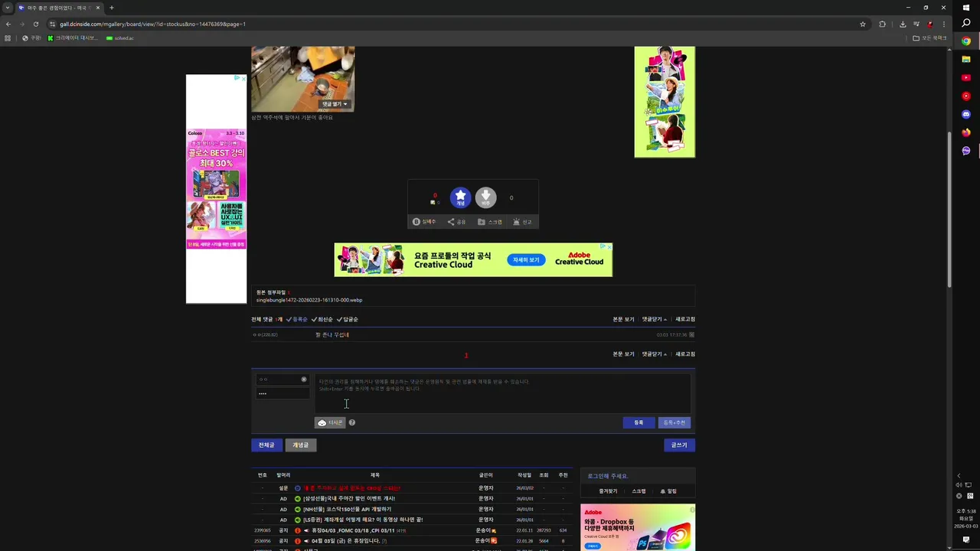The image size is (980, 551).
Task: Sort comments by 최신순
Action: [x=322, y=319]
